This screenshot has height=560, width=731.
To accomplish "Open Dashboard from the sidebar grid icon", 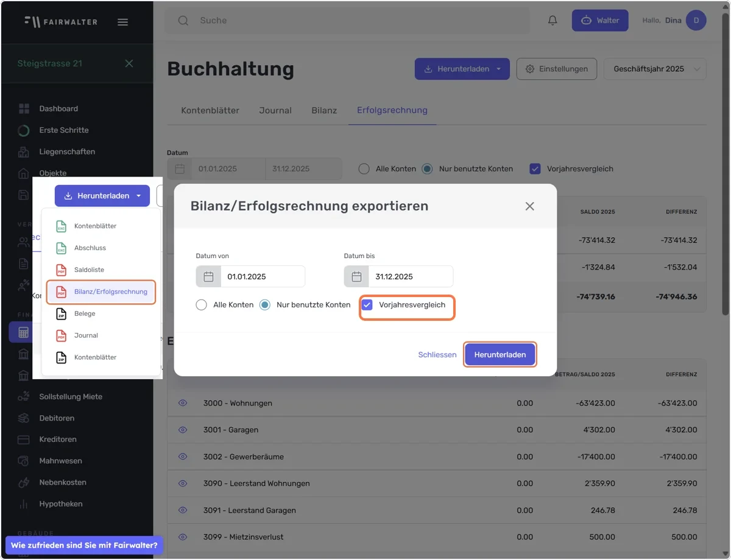I will 24,109.
